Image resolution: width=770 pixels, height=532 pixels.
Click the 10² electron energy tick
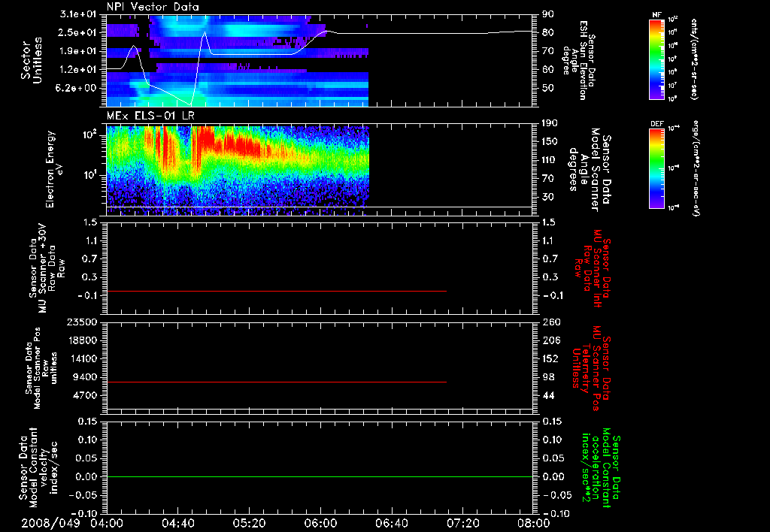point(90,135)
